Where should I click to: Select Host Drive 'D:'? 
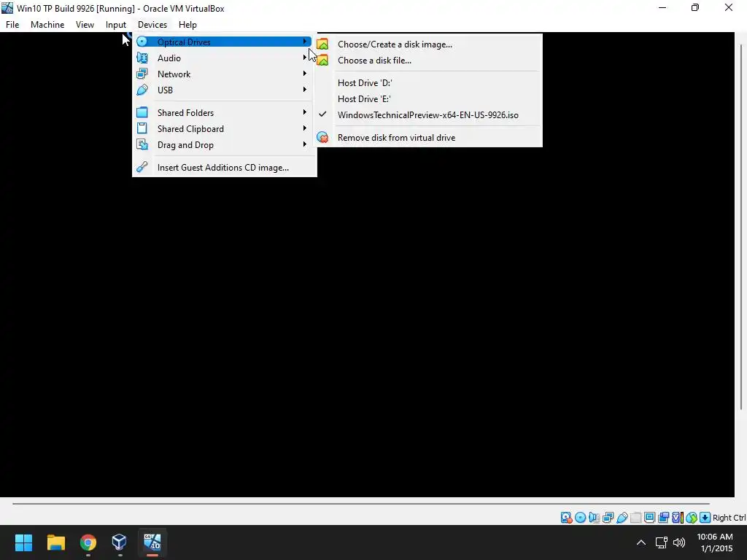429,83
